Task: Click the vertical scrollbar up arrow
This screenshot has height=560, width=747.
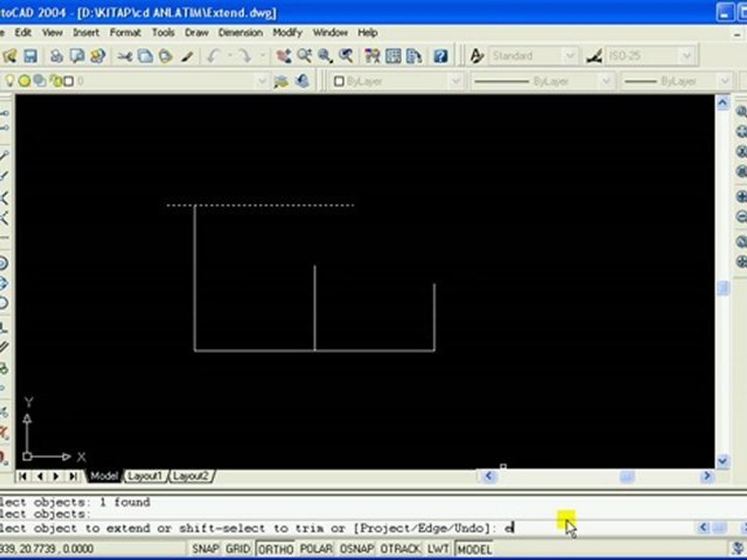Action: click(x=723, y=103)
